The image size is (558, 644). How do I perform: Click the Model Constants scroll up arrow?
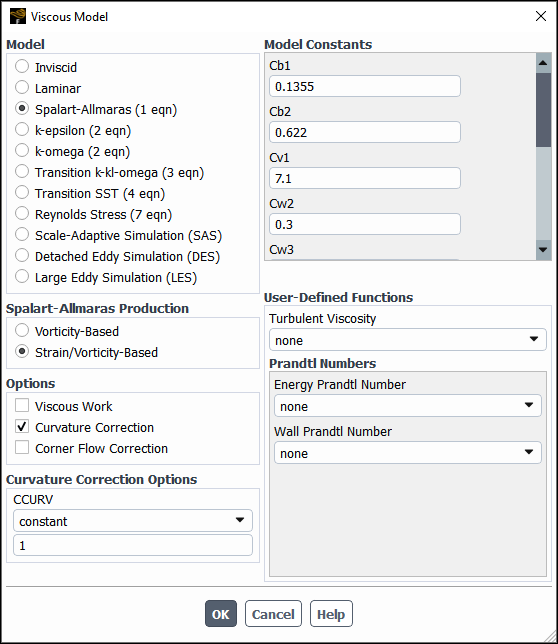543,63
